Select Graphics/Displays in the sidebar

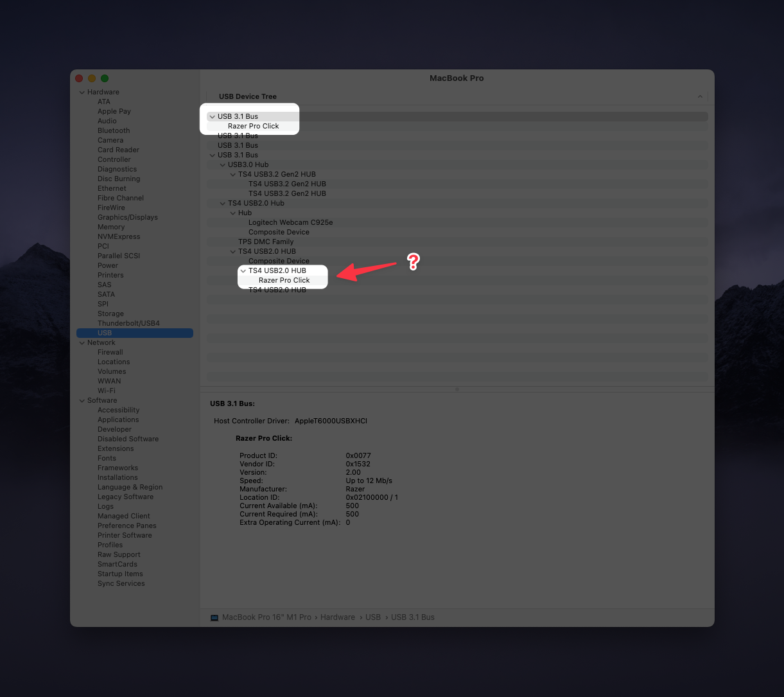point(128,218)
